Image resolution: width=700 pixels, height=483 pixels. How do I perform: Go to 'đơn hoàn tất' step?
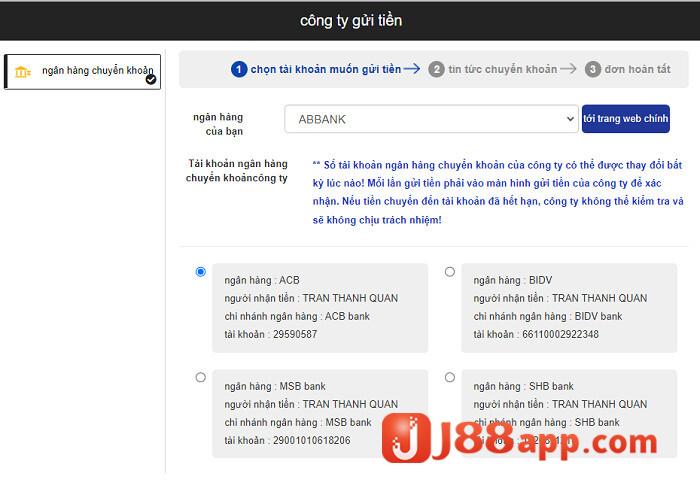click(637, 69)
